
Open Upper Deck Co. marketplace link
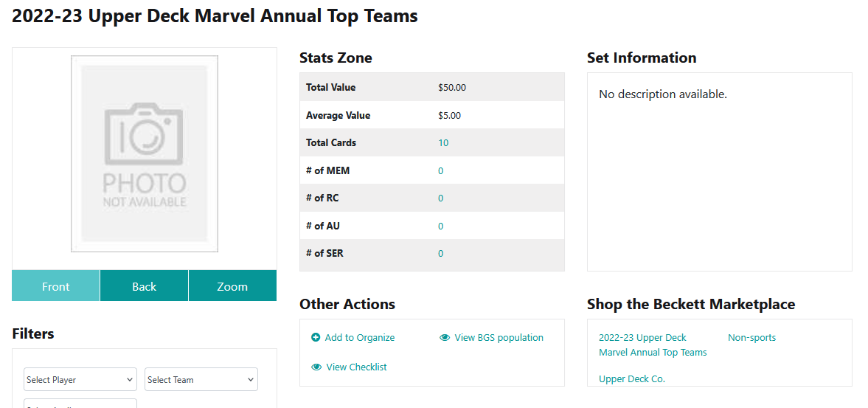tap(632, 378)
